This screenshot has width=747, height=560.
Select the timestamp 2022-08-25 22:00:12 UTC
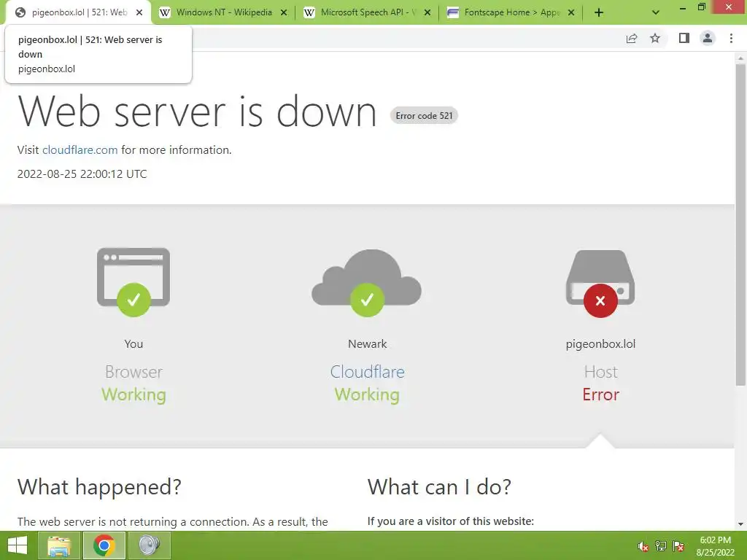(82, 174)
